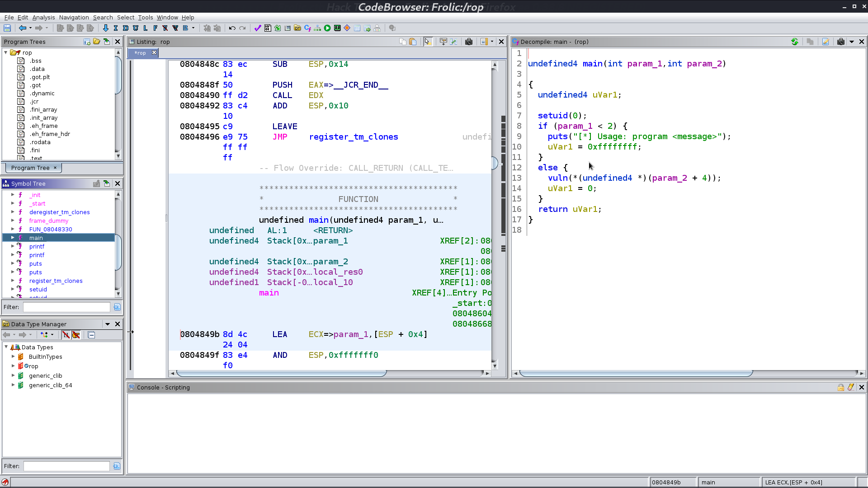The image size is (868, 488).
Task: Click the purple checkmark toolbar icon
Action: 258,28
